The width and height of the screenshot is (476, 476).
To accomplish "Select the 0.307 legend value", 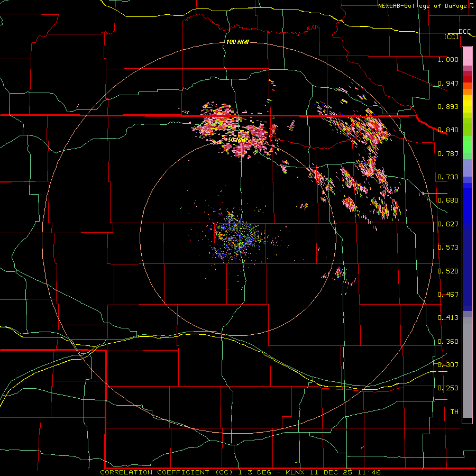I will [448, 364].
